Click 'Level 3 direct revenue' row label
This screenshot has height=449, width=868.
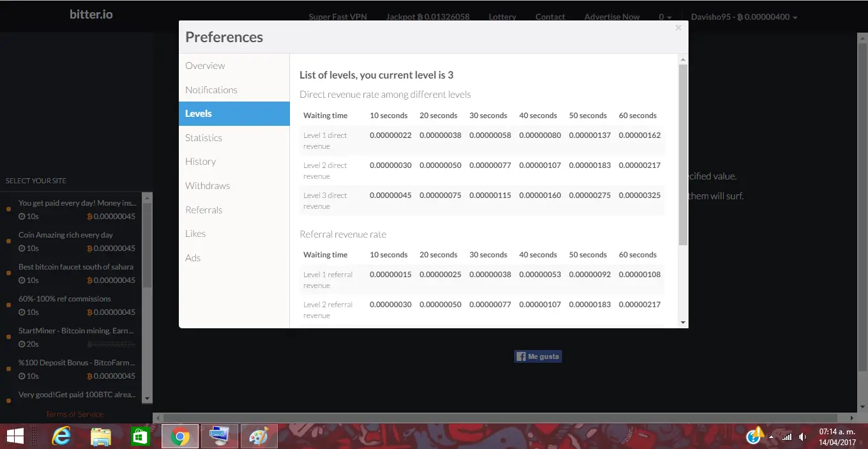pyautogui.click(x=325, y=201)
